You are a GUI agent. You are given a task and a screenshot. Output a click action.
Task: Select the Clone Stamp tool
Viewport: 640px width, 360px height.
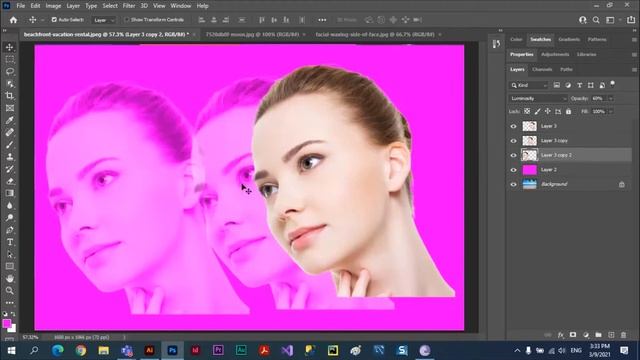click(9, 157)
